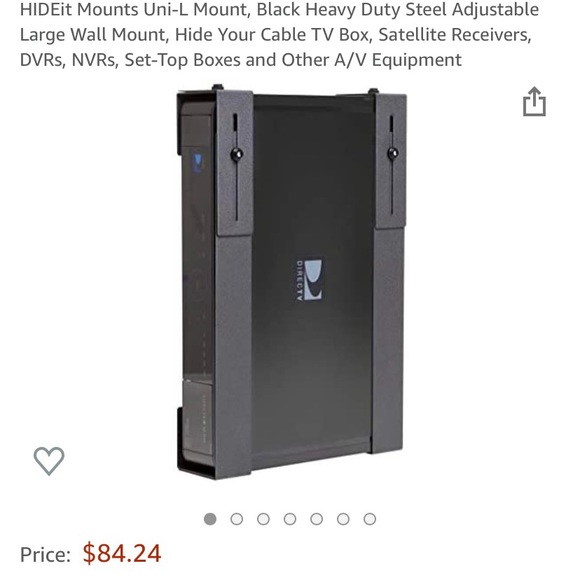The image size is (580, 580).
Task: Show the third product image via dot
Action: pyautogui.click(x=263, y=519)
